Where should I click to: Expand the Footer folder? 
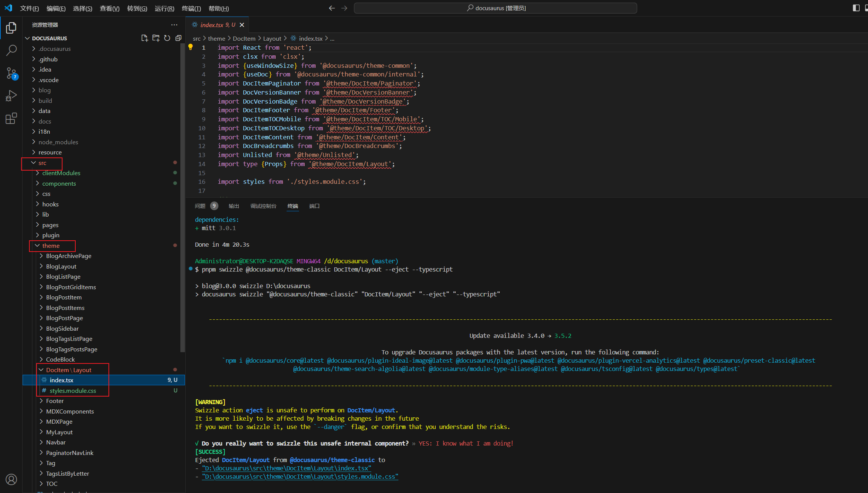(55, 401)
